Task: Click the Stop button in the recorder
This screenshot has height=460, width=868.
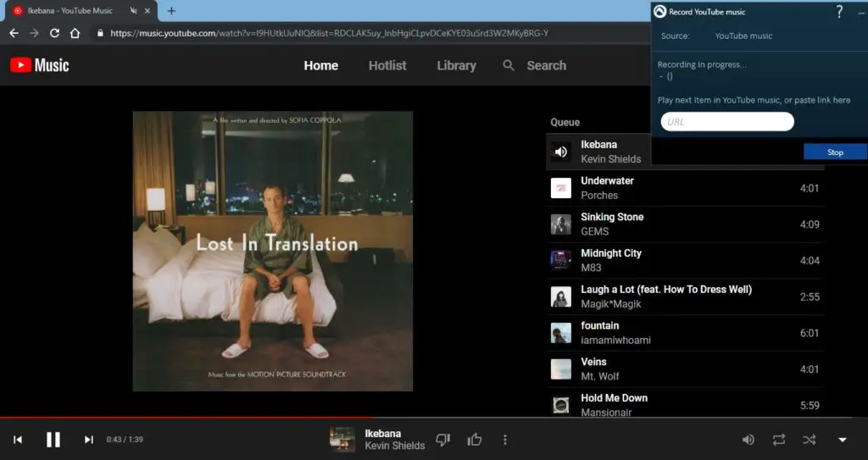Action: [x=835, y=152]
